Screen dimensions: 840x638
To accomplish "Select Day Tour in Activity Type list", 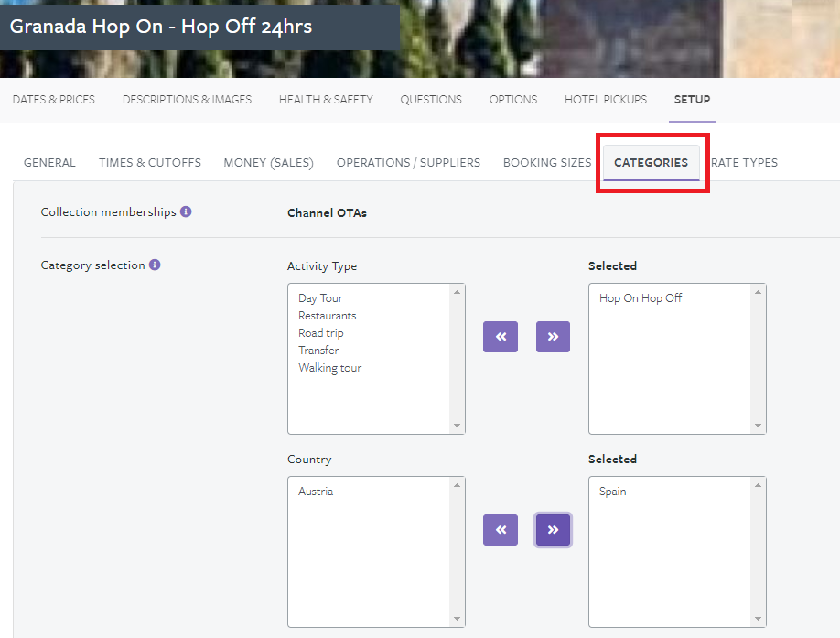I will [x=320, y=298].
